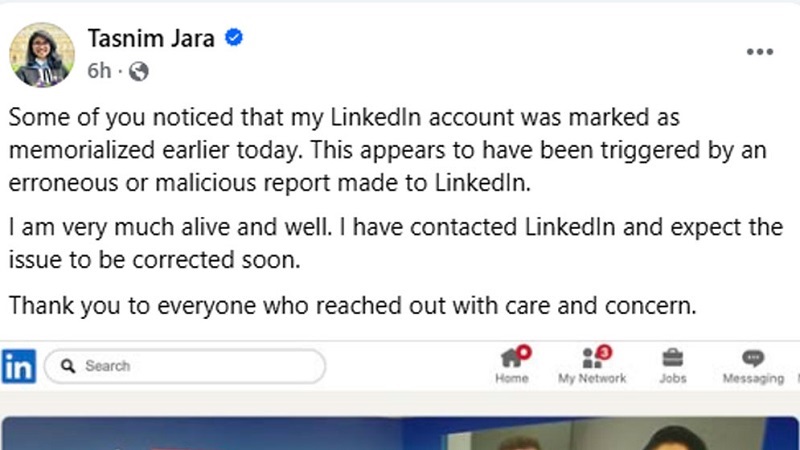
Task: Open the 6h post timestamp
Action: coord(98,71)
